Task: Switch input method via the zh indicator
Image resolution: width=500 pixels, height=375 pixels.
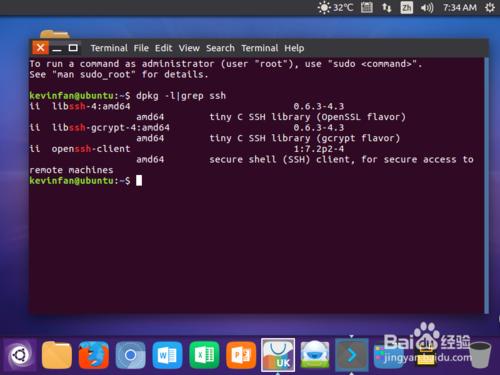Action: pyautogui.click(x=406, y=7)
